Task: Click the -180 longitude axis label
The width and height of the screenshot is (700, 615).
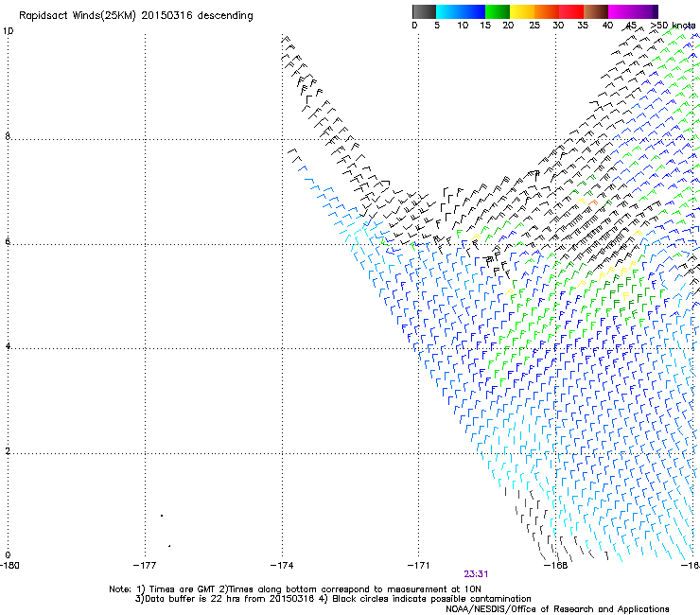Action: tap(9, 566)
